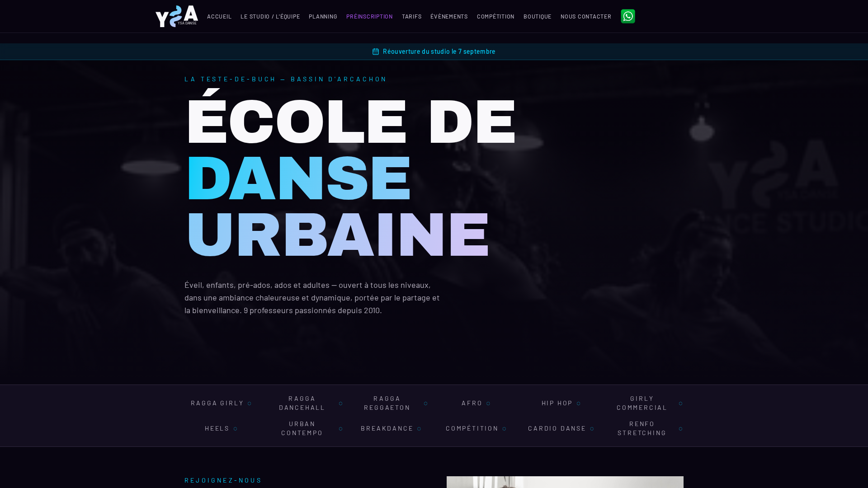The width and height of the screenshot is (868, 488).
Task: Click calendar icon in reopening banner
Action: coord(376,52)
